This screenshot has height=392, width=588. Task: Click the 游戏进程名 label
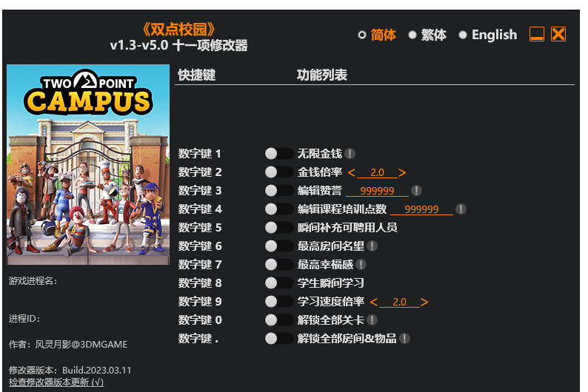pos(33,281)
